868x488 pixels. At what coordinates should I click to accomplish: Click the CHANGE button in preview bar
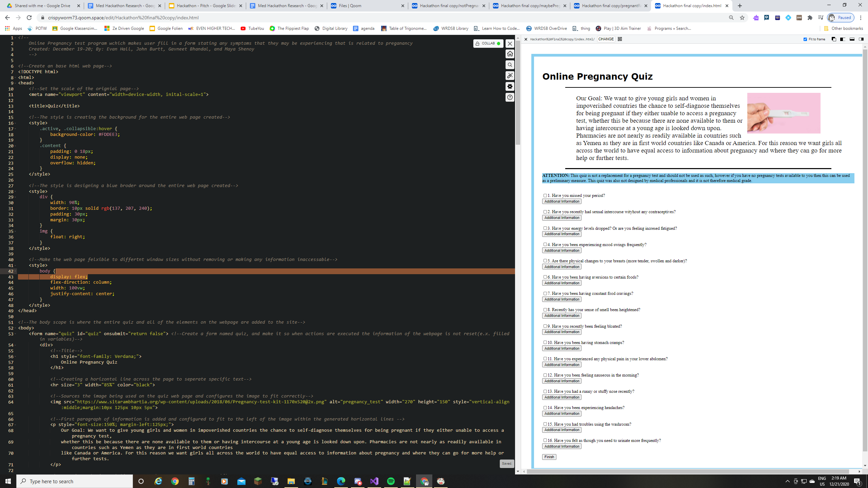click(606, 39)
